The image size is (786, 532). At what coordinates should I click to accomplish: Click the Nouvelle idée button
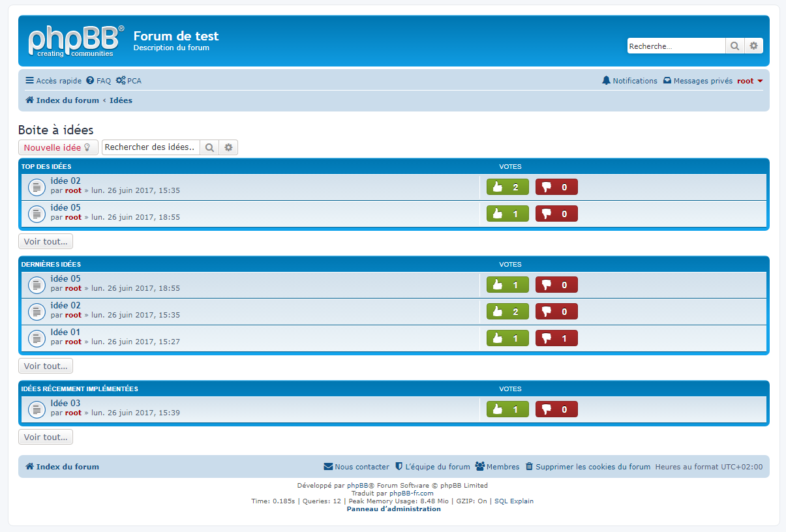point(58,147)
